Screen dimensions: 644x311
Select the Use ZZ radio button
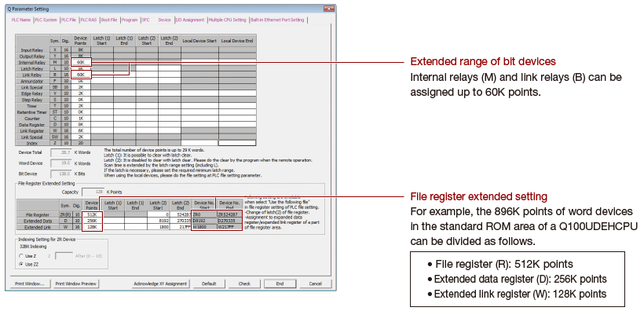(x=21, y=264)
